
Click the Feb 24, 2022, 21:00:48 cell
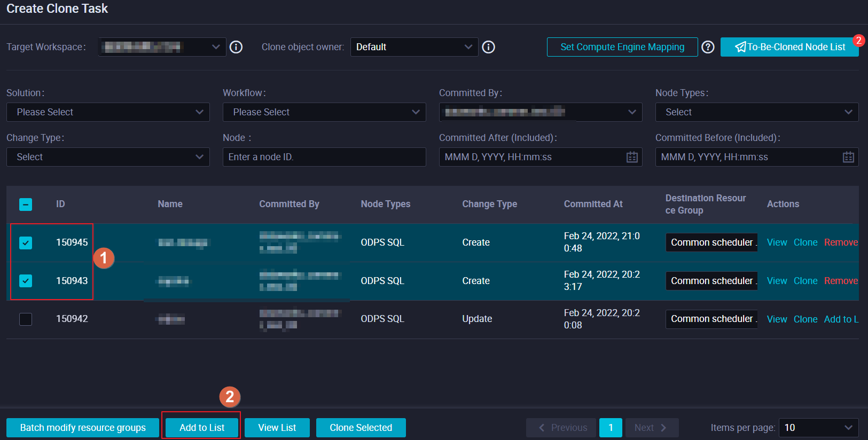pyautogui.click(x=602, y=242)
